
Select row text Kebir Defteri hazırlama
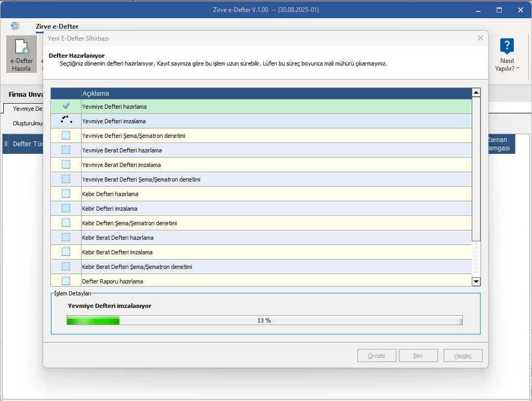110,194
